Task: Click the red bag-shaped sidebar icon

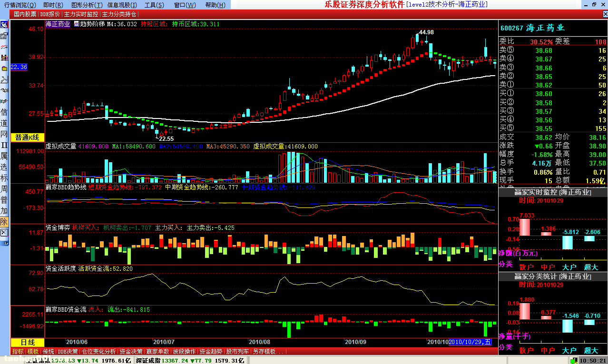Action: [x=4, y=68]
